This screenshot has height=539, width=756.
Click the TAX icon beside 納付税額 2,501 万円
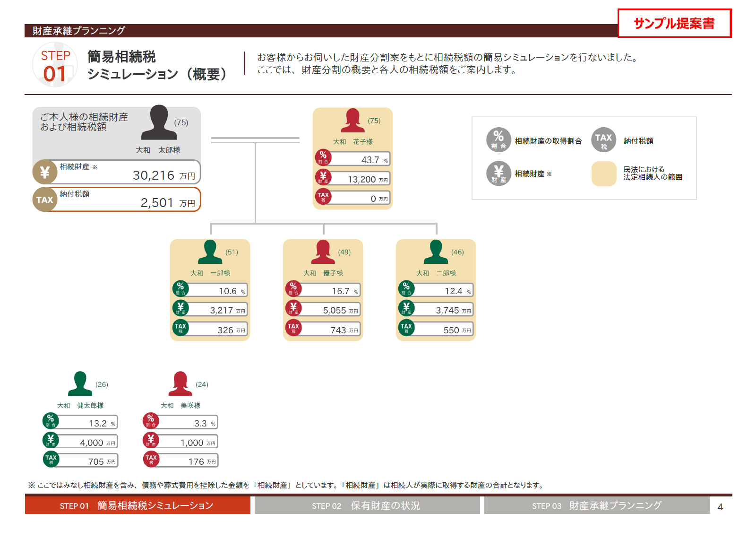44,200
